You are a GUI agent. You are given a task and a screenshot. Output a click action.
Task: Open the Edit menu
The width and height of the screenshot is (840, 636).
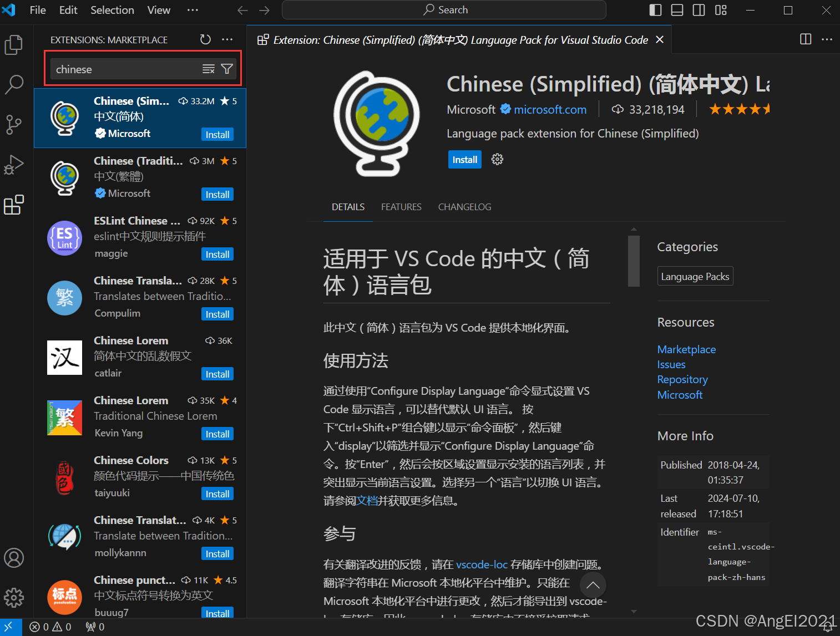[x=68, y=10]
